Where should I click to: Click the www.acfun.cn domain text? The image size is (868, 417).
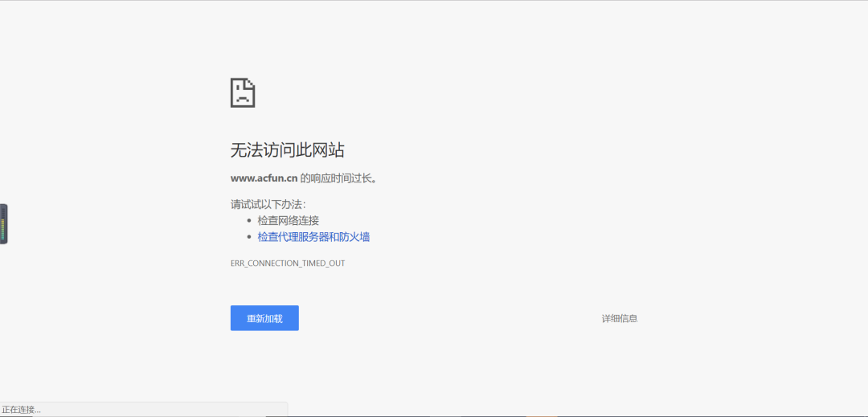[x=264, y=178]
